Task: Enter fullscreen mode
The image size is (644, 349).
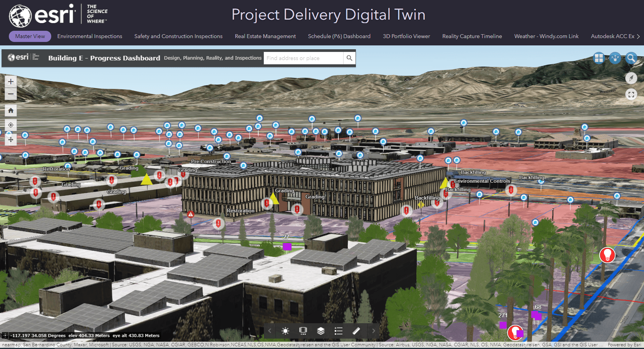Action: [631, 94]
